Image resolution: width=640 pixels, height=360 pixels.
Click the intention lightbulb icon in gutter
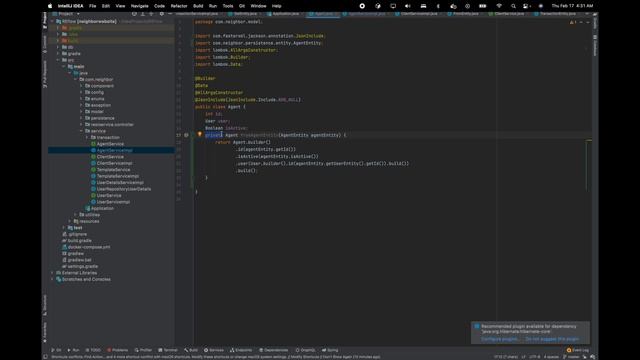point(200,134)
